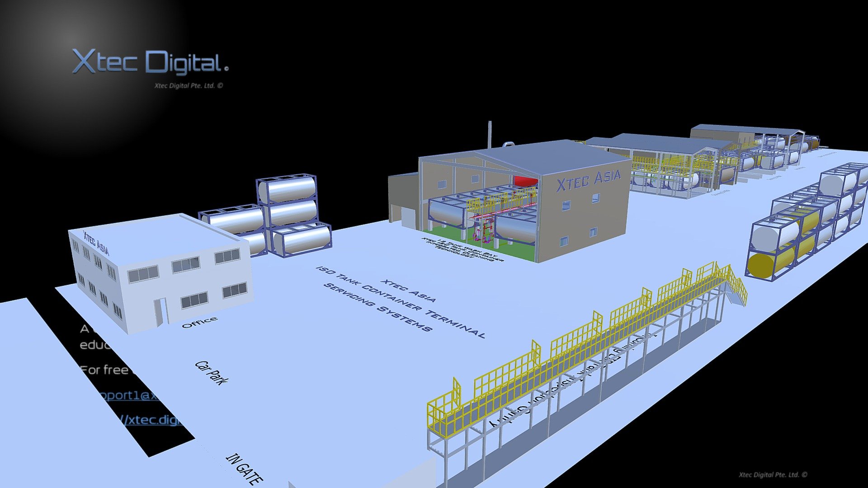Click the red equipment inside the wash bay
Image resolution: width=868 pixels, height=488 pixels.
point(525,181)
